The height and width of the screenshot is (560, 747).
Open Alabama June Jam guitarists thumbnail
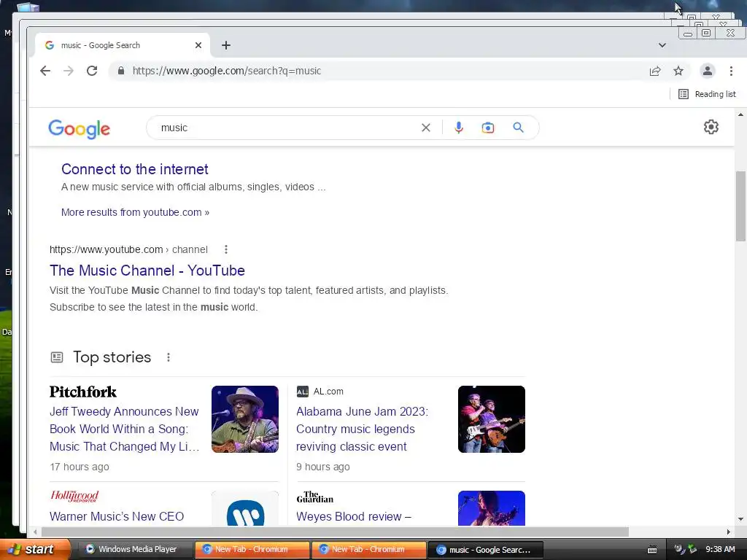tap(492, 419)
